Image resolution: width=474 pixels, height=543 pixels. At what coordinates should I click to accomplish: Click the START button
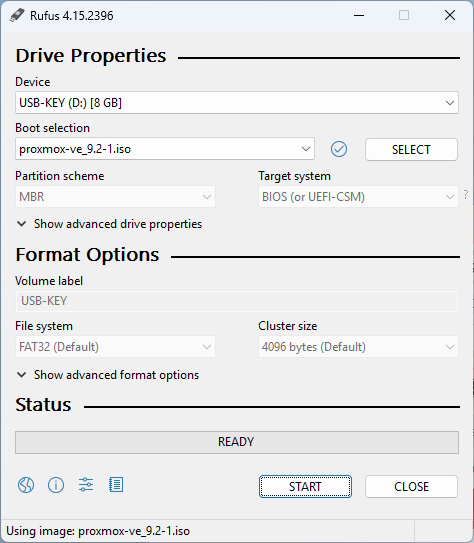click(305, 487)
